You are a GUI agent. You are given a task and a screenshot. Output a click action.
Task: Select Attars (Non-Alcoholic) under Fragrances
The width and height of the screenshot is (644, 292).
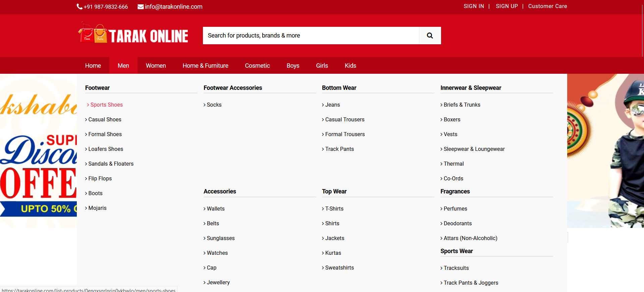[x=470, y=238]
